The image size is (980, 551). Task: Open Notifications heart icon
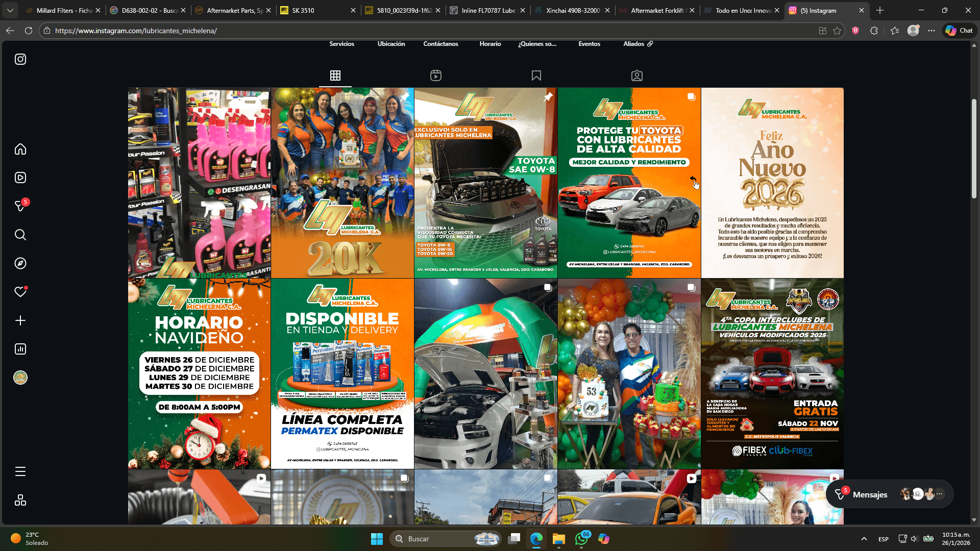20,292
